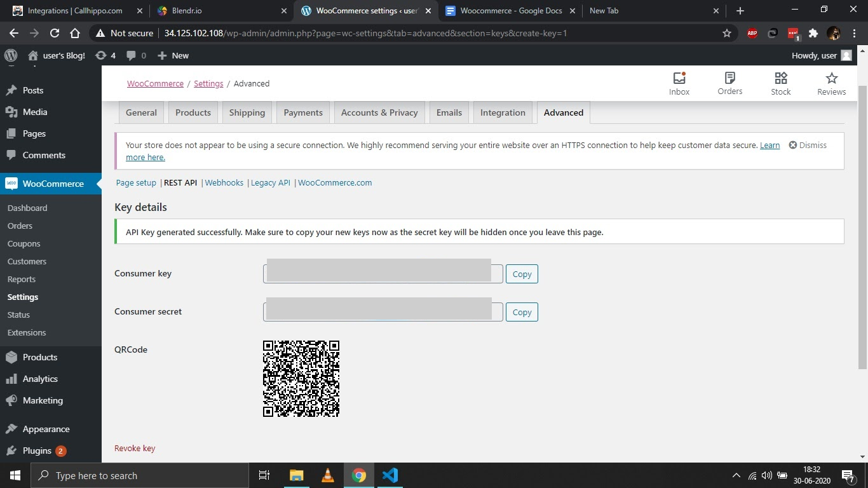The image size is (868, 488).
Task: Open Comments in the admin sidebar
Action: 51,155
